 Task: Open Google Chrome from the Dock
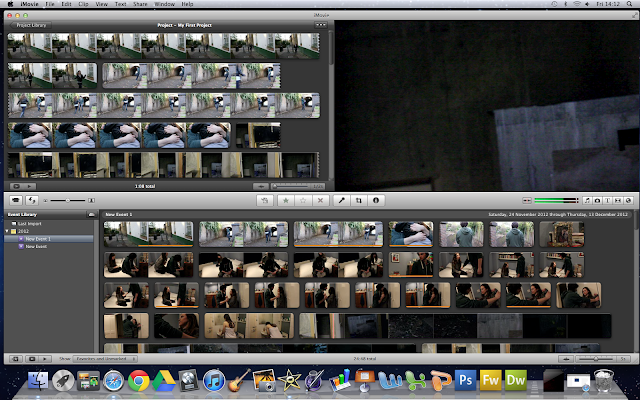[x=138, y=380]
